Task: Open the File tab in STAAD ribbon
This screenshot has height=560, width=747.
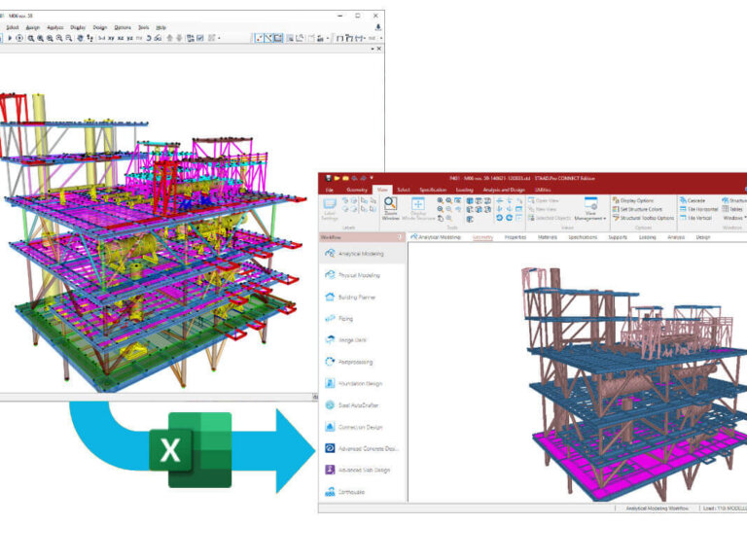Action: (329, 190)
